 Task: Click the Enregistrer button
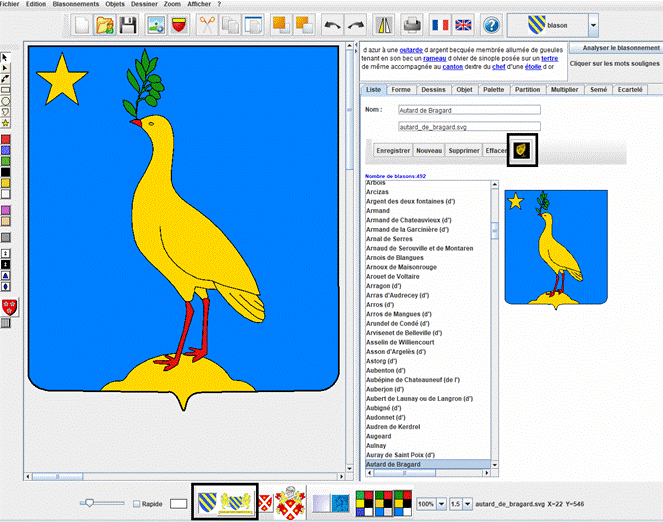pos(392,150)
